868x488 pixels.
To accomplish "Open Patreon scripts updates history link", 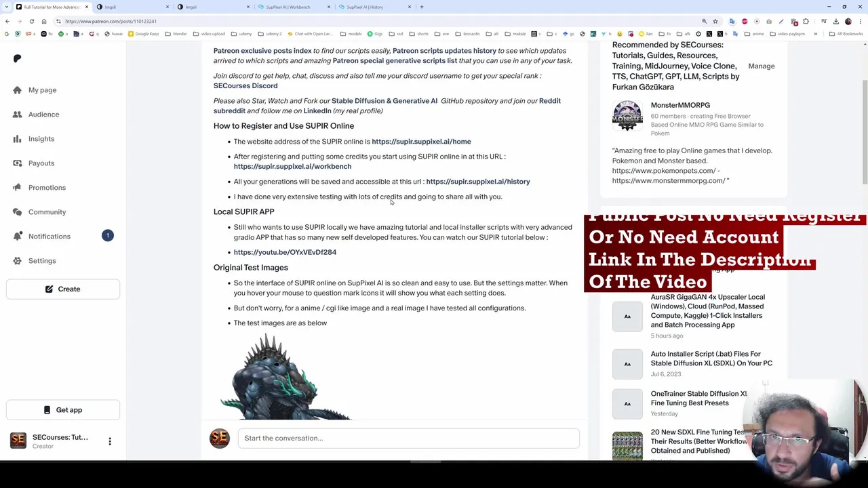I will tap(444, 51).
